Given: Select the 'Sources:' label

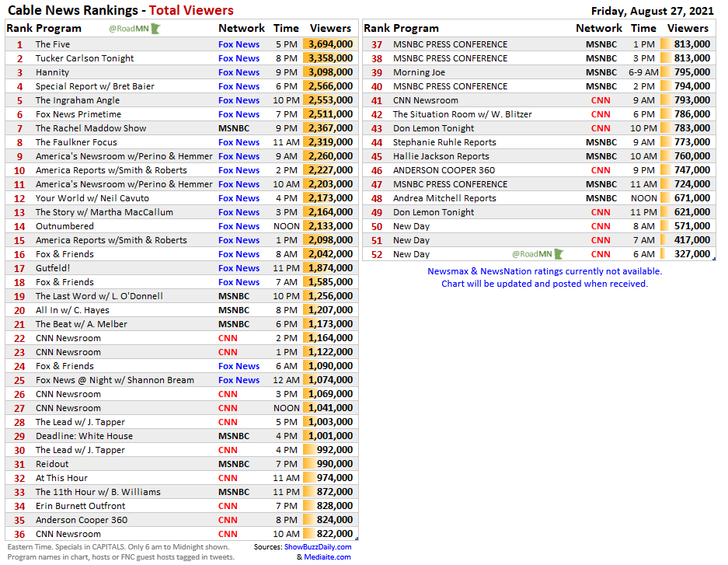Looking at the screenshot, I should (x=268, y=547).
